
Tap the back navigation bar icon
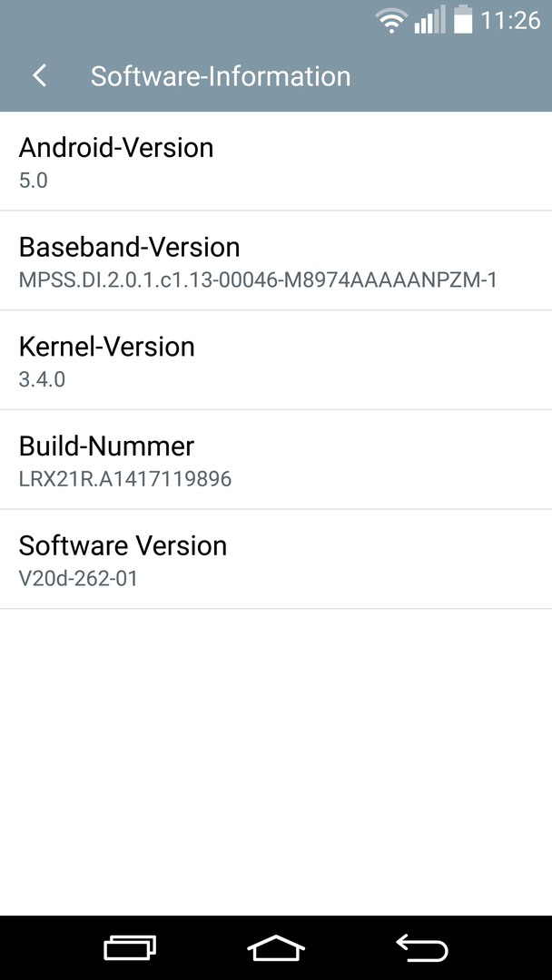422,947
